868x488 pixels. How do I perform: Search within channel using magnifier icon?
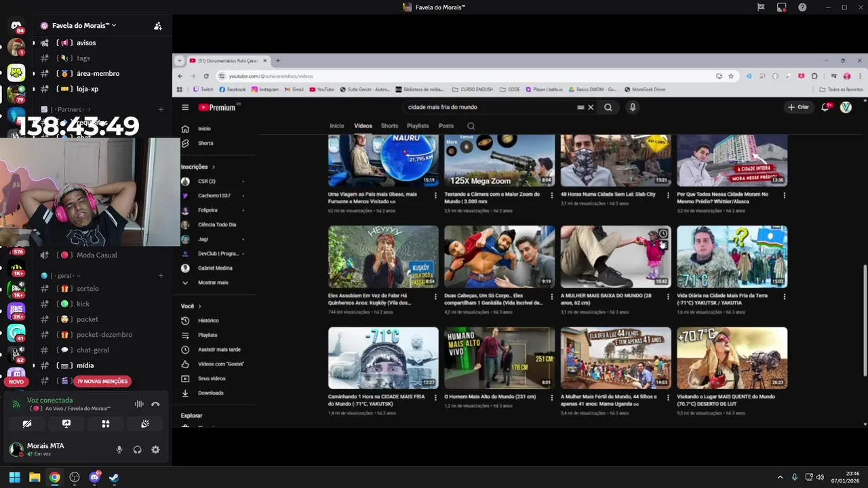[x=471, y=126]
